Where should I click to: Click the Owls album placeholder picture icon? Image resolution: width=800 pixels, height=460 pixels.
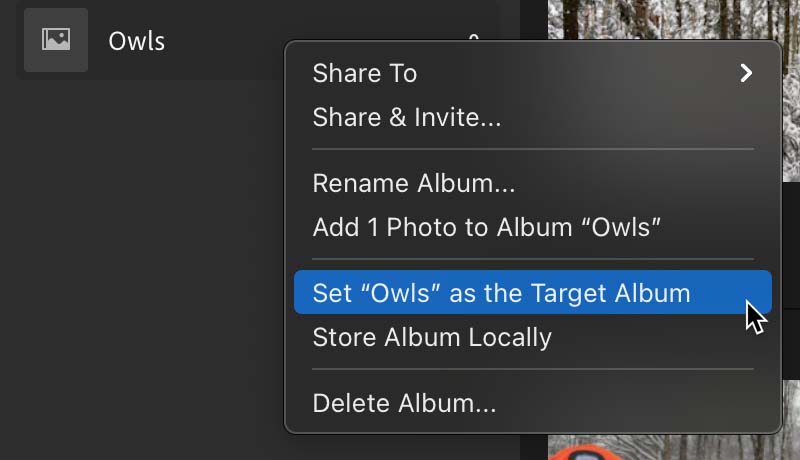point(56,39)
